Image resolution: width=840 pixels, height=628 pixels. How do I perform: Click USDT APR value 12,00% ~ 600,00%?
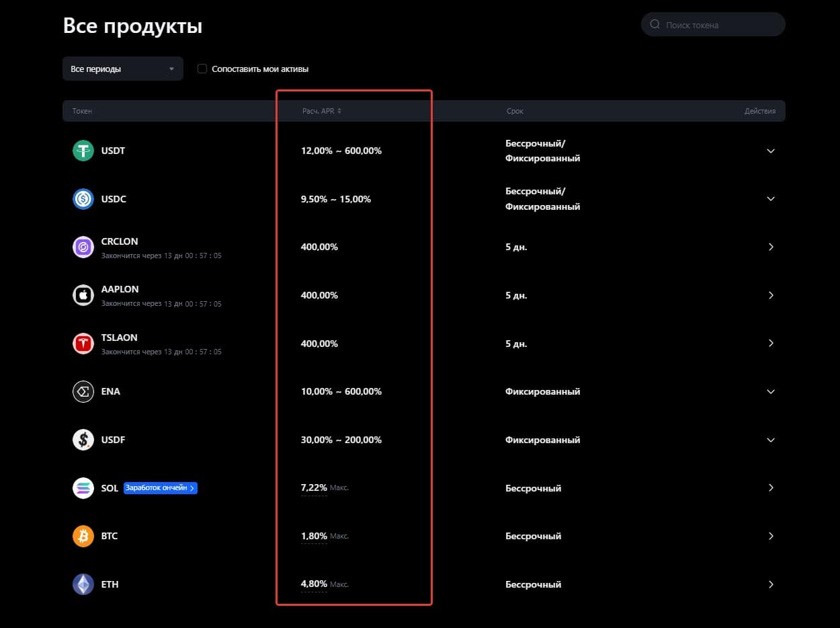click(x=341, y=151)
